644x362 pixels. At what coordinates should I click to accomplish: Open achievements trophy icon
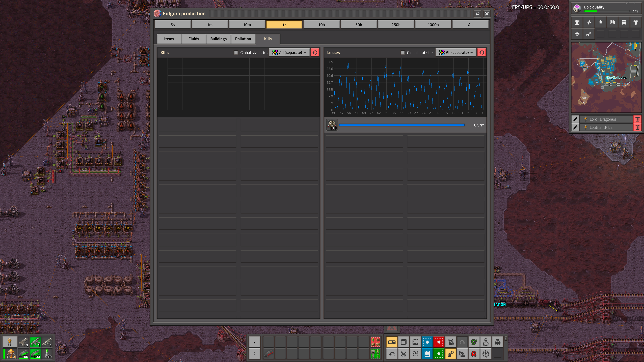click(x=636, y=22)
